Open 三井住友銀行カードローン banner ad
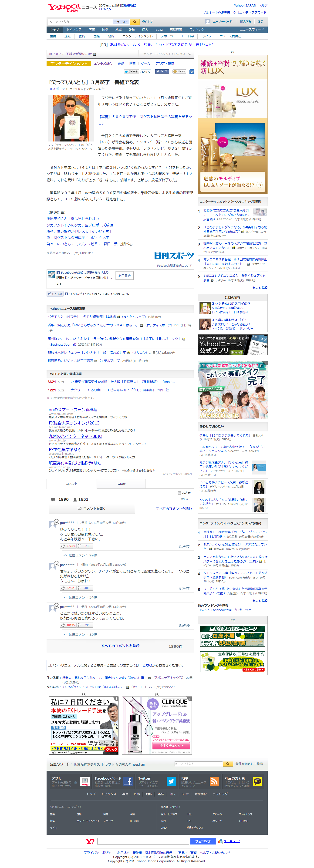Viewport: 314px width, 868px height. (x=233, y=636)
